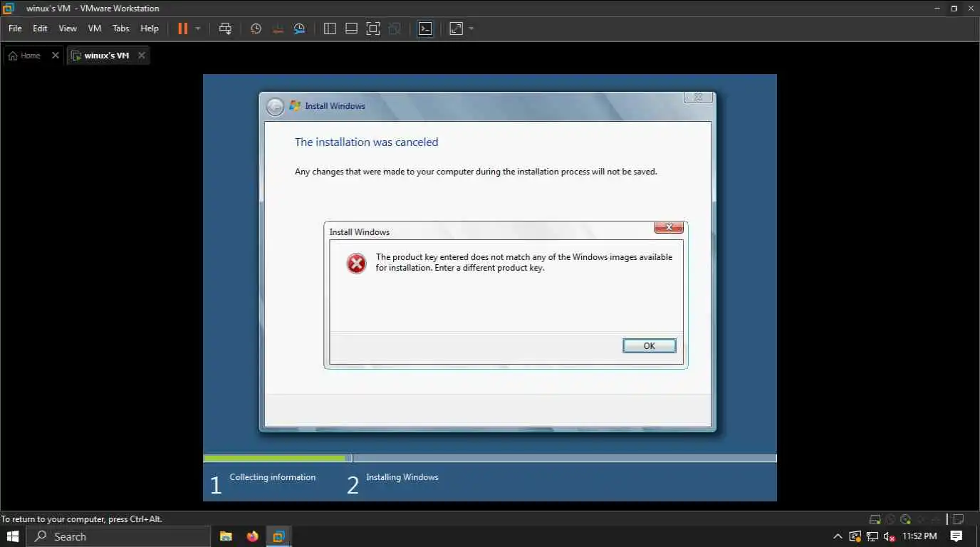Pause the virtual machine

(183, 28)
